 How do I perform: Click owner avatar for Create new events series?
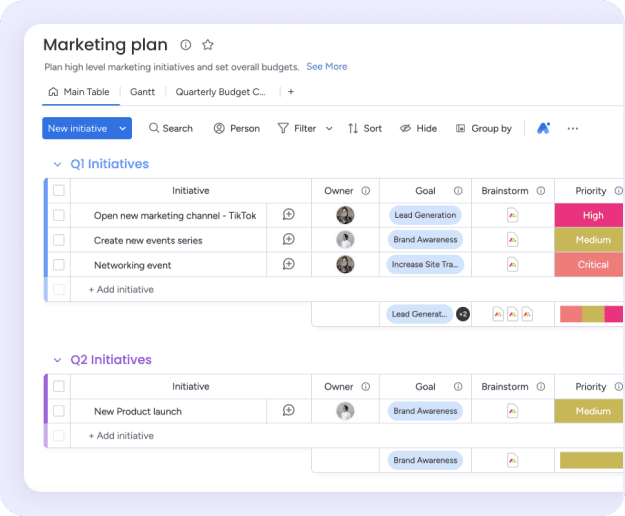pos(345,240)
